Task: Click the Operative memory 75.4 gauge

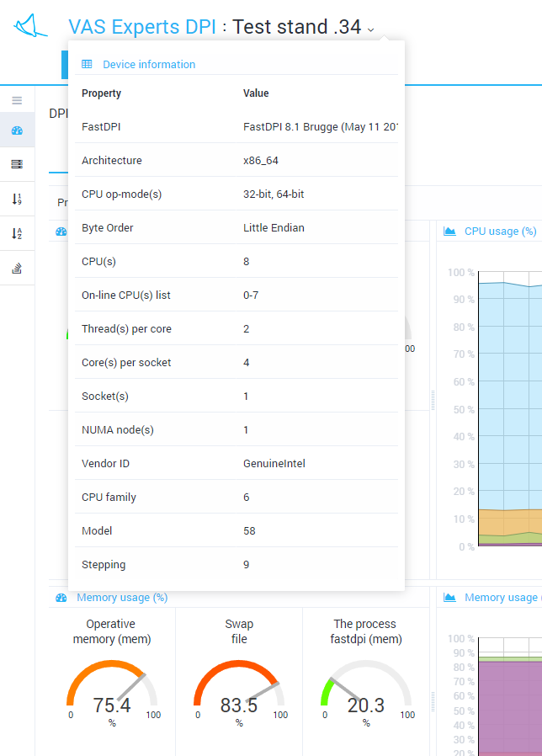Action: click(112, 692)
